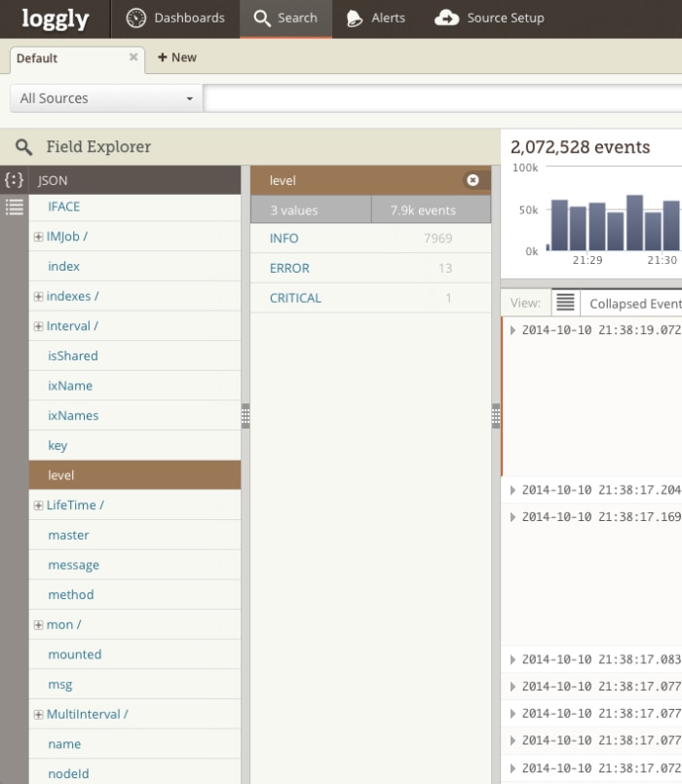The height and width of the screenshot is (784, 682).
Task: Add a New search tab
Action: [x=177, y=57]
